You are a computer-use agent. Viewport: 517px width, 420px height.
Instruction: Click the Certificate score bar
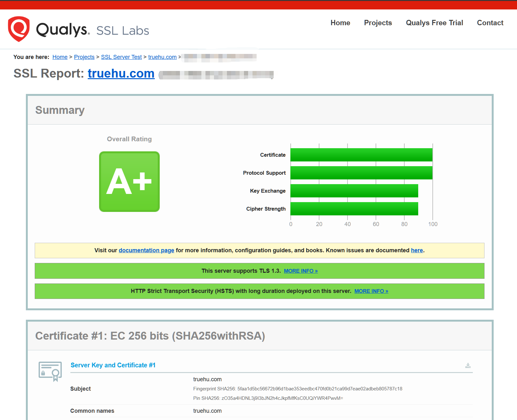click(x=361, y=155)
